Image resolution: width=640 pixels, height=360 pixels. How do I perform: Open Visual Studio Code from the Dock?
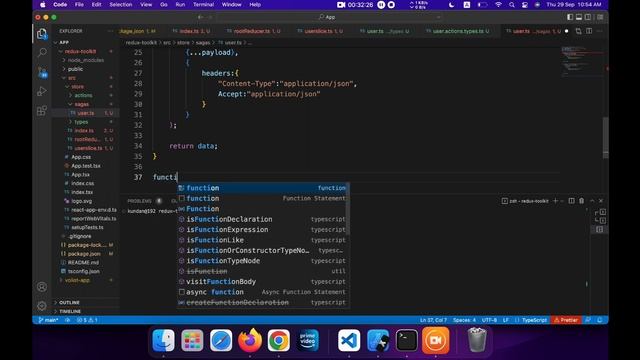point(349,340)
